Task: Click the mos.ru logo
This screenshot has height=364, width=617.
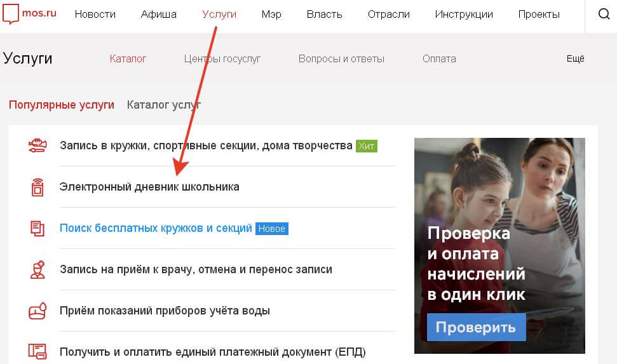Action: 29,14
